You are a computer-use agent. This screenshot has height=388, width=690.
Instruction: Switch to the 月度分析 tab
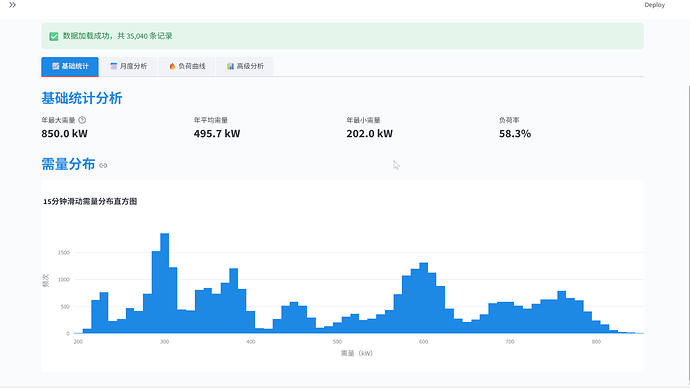[x=128, y=66]
